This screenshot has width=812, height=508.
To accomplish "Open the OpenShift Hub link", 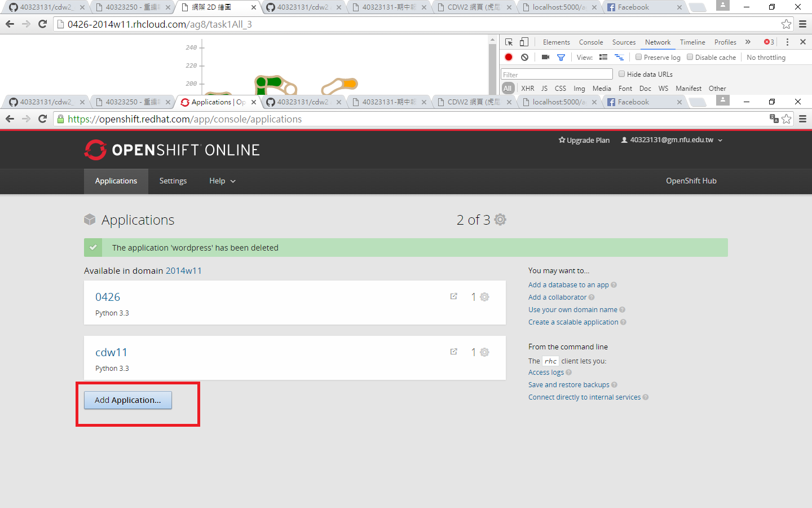I will click(691, 181).
